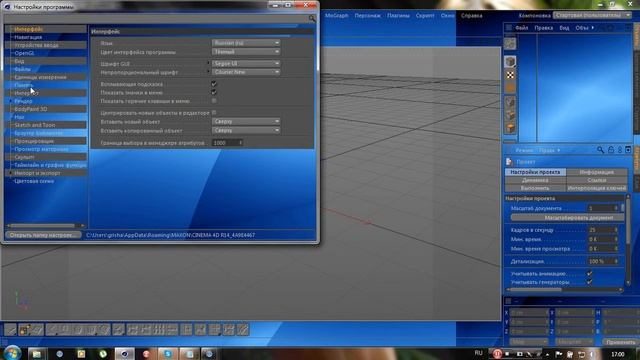Open the MoGraph menu
Image resolution: width=640 pixels, height=360 pixels.
[x=337, y=16]
